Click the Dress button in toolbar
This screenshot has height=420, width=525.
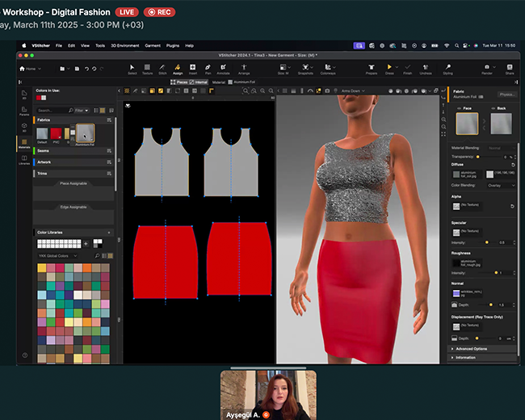click(x=389, y=69)
